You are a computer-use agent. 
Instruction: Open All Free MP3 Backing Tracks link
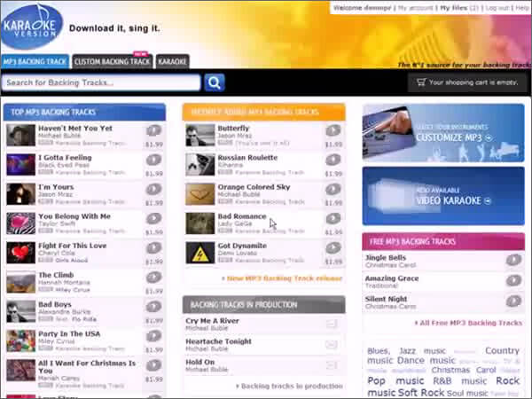469,323
